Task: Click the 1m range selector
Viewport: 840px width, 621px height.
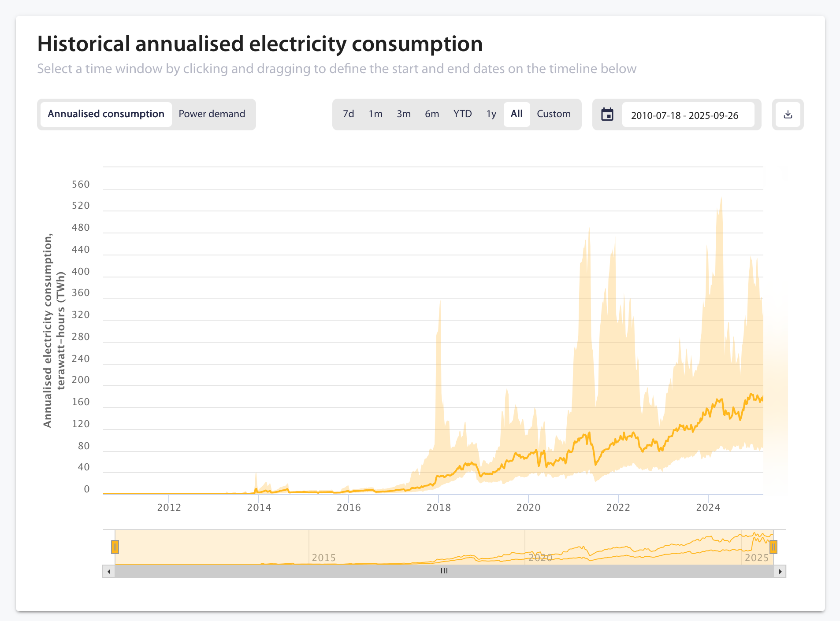Action: [x=375, y=114]
